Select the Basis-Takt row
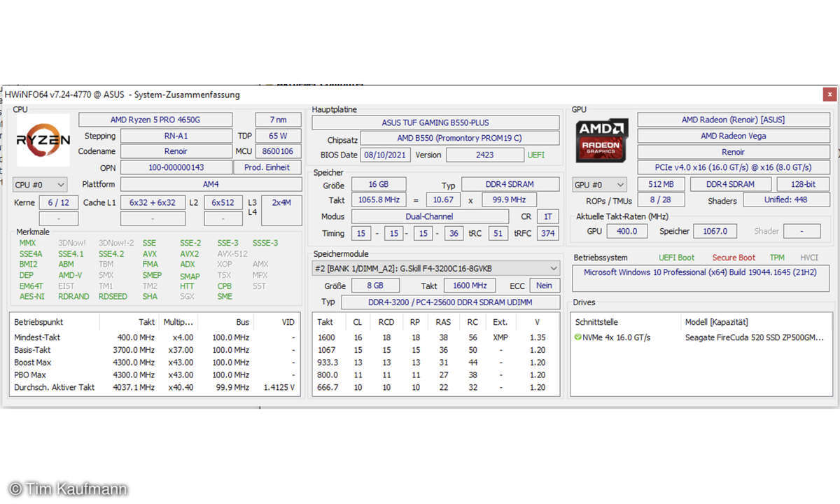Image resolution: width=840 pixels, height=504 pixels. pos(155,350)
